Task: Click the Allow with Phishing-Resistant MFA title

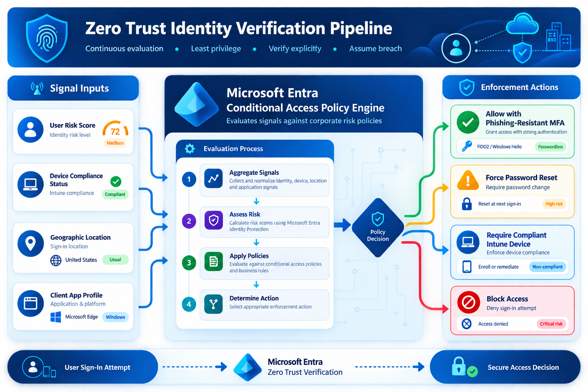Action: click(525, 118)
